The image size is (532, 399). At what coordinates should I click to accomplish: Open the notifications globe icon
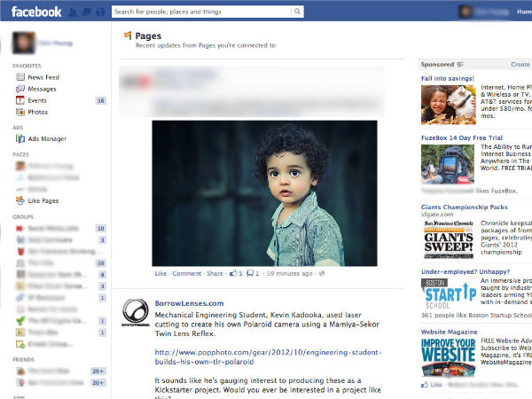(100, 12)
